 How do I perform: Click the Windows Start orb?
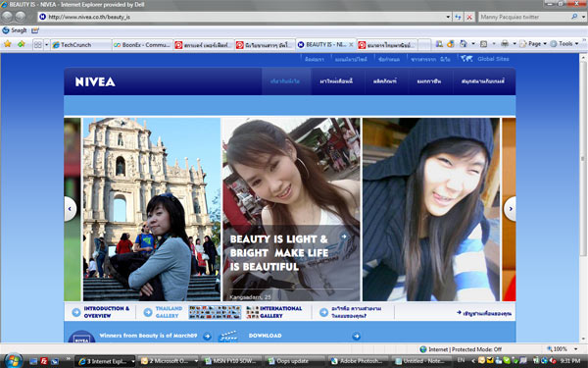(x=13, y=361)
